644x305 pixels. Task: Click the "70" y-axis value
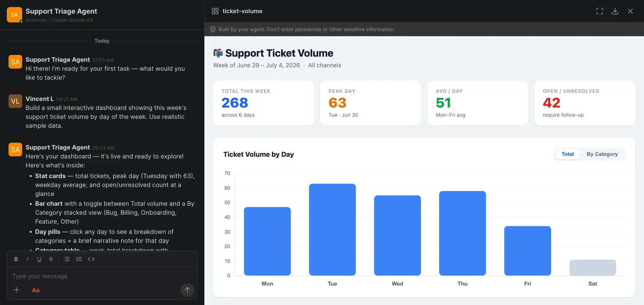point(227,173)
